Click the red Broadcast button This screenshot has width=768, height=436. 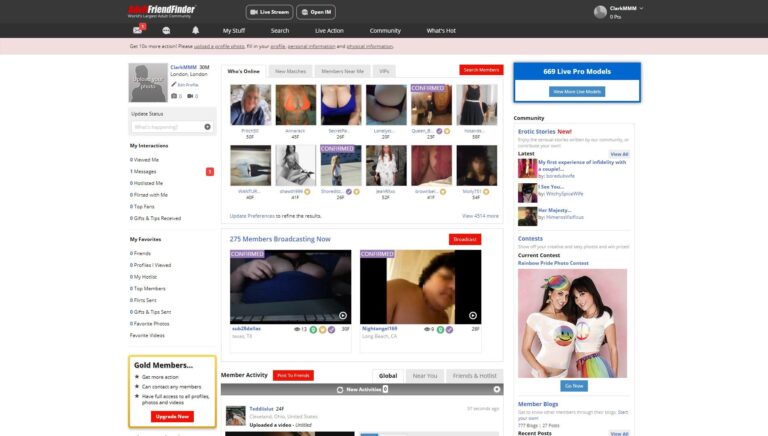465,239
